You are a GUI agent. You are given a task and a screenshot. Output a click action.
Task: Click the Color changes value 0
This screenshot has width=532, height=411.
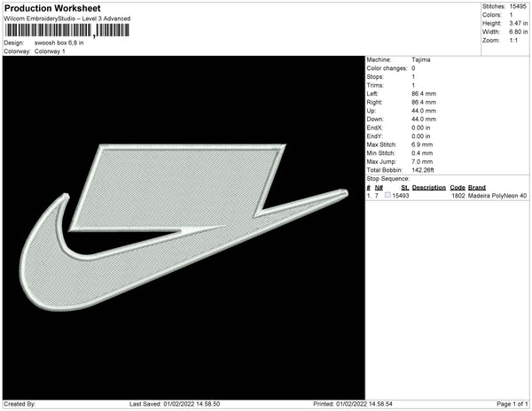[x=413, y=68]
